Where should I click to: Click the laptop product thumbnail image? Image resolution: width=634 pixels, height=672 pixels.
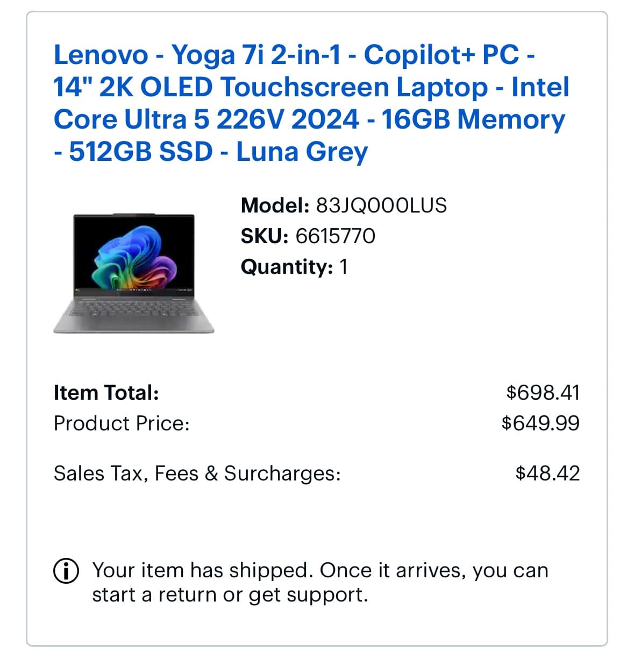(x=134, y=273)
